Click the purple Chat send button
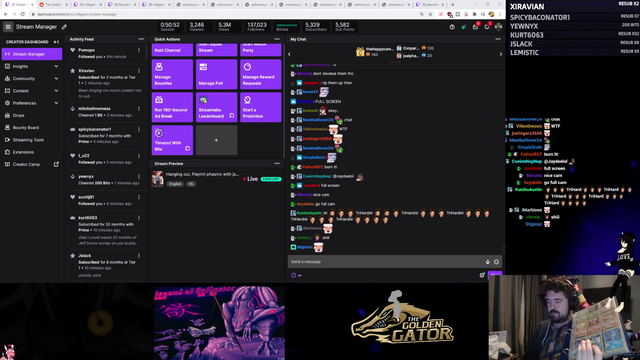Screen dimensions: 640x360 tap(495, 275)
